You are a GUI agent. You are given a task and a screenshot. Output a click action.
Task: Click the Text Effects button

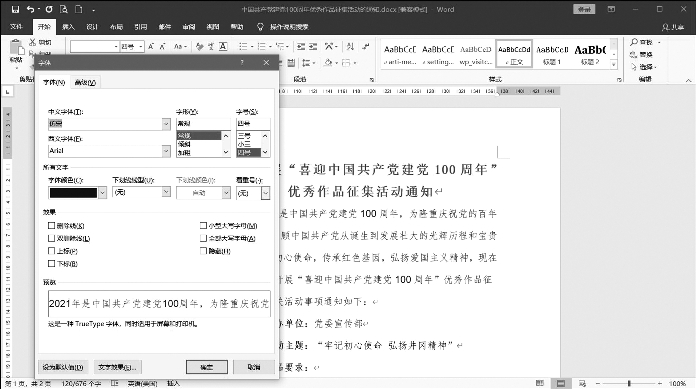[x=118, y=367]
